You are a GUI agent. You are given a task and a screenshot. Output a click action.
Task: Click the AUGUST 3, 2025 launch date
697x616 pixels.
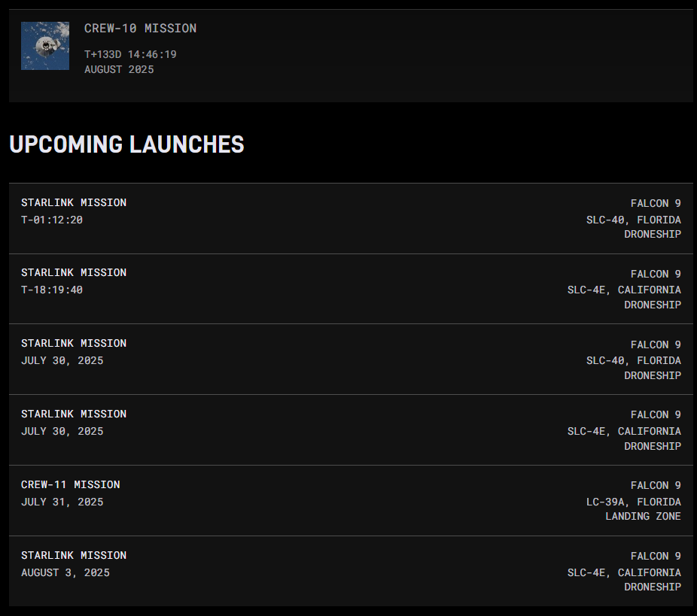pyautogui.click(x=65, y=572)
